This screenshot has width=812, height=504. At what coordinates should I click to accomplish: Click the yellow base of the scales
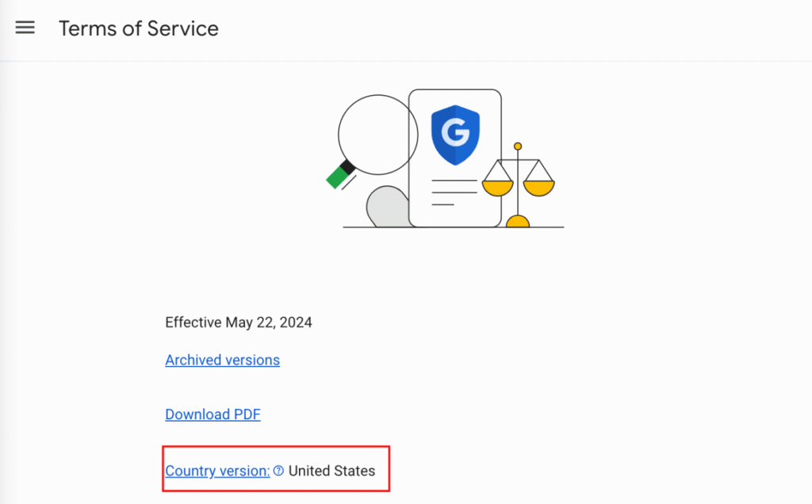point(518,222)
